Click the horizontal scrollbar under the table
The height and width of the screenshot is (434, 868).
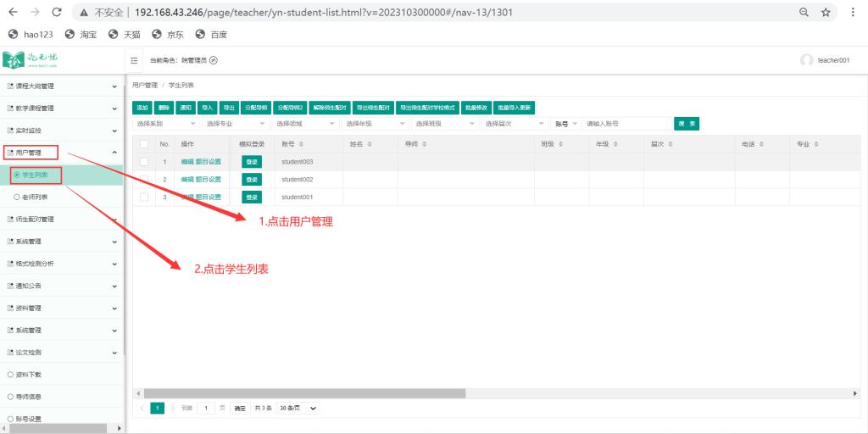(305, 393)
